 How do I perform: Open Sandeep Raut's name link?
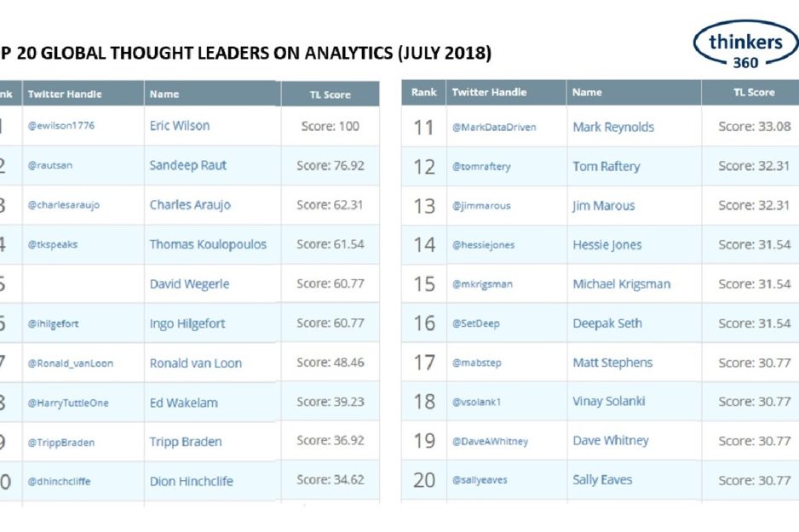186,165
